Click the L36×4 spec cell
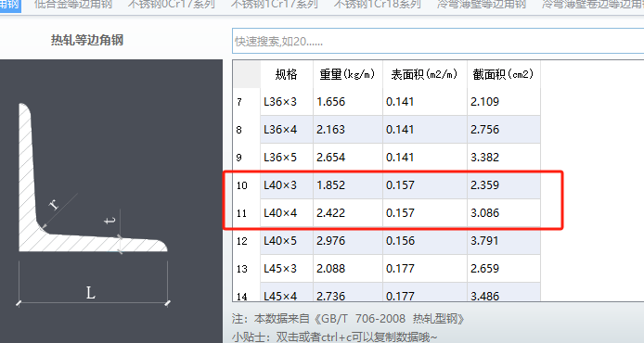 [x=287, y=130]
